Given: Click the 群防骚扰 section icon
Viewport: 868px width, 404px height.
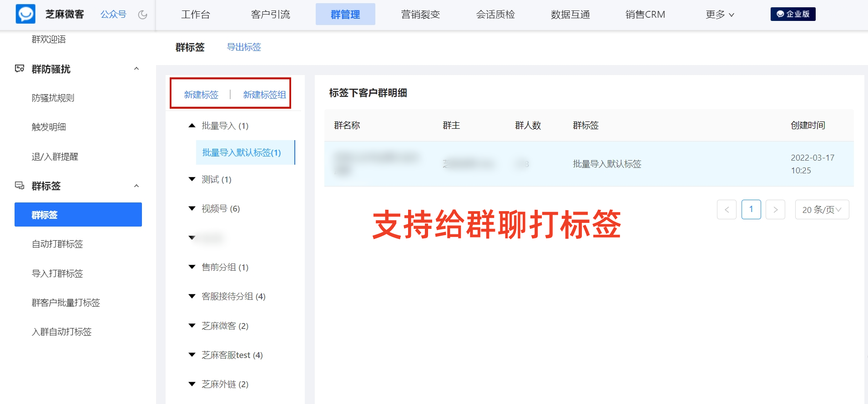Looking at the screenshot, I should pos(20,69).
